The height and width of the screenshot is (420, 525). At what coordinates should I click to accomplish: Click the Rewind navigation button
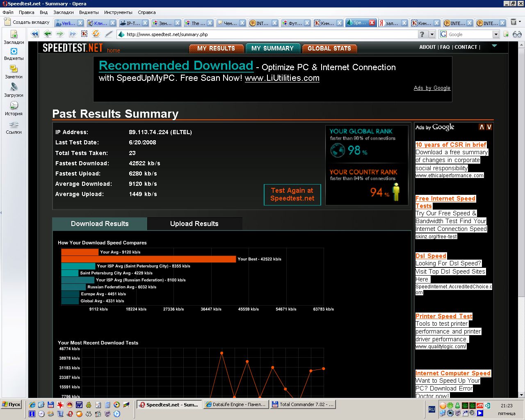point(35,34)
